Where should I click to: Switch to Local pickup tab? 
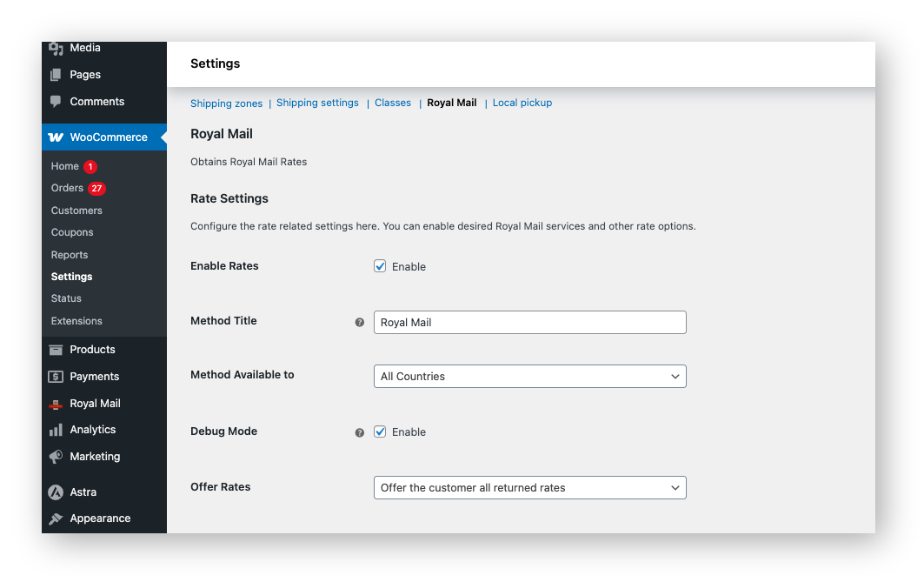pos(522,104)
